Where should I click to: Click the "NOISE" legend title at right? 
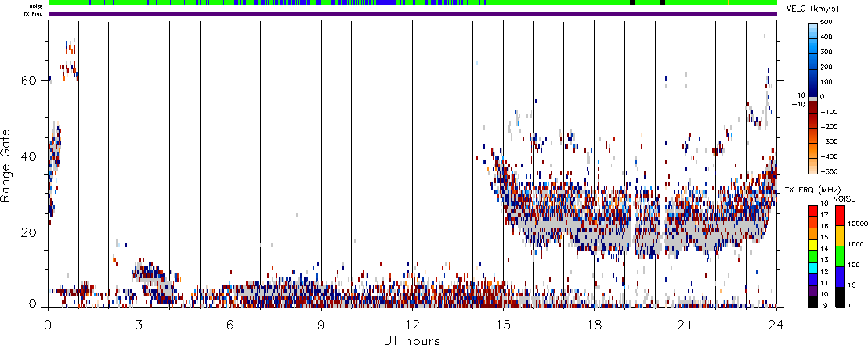click(x=844, y=198)
